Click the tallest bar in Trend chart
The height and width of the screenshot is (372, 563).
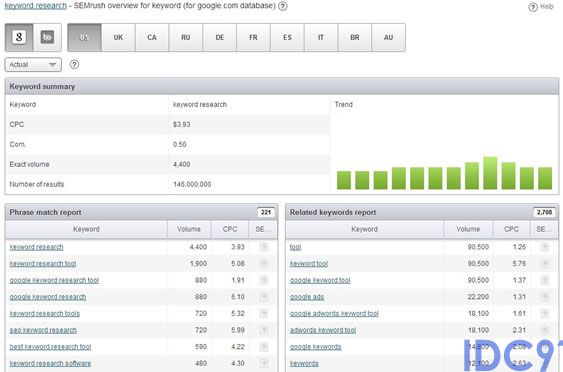click(x=490, y=173)
